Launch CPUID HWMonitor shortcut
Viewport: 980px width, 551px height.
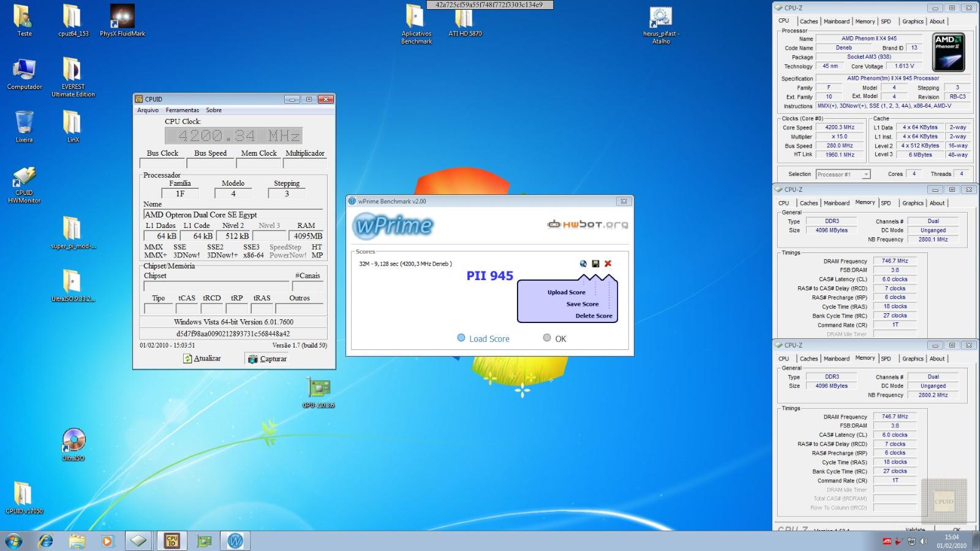tap(24, 184)
